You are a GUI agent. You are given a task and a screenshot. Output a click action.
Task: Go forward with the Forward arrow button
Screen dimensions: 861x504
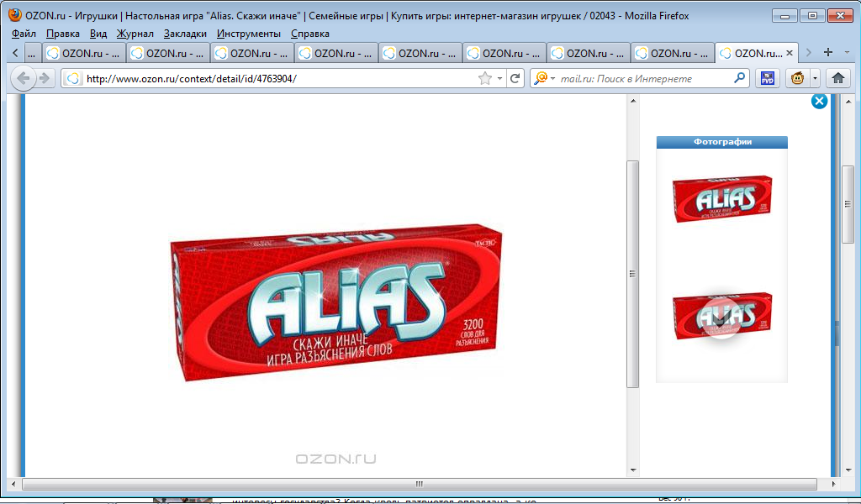pos(45,78)
